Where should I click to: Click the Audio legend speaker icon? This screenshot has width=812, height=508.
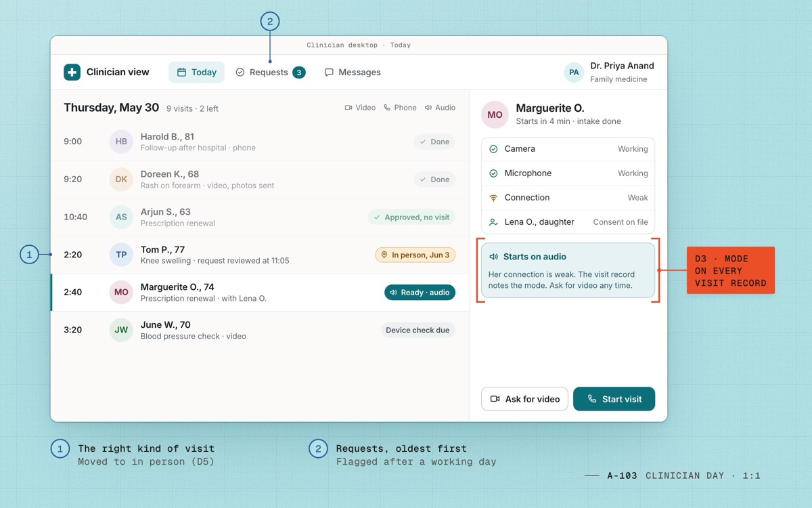(x=428, y=108)
